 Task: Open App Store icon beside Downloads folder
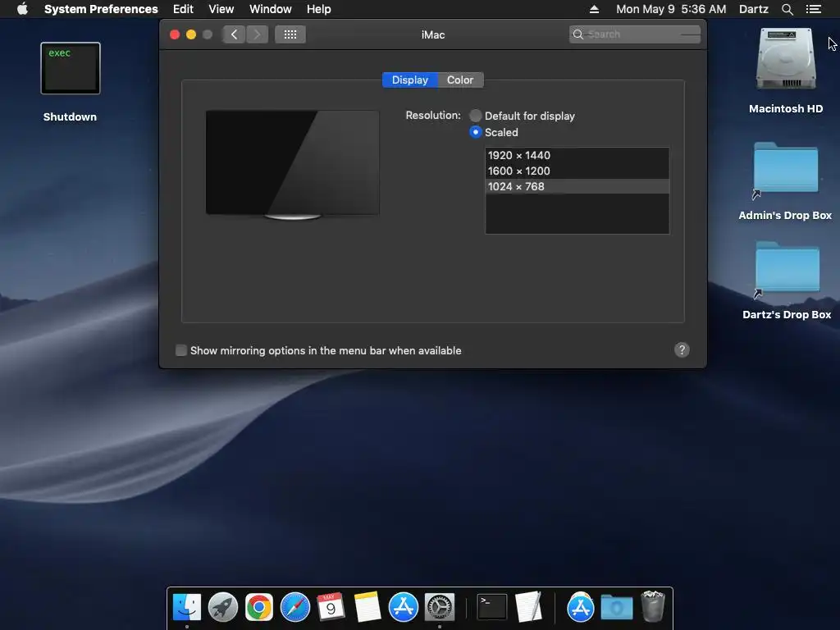(x=580, y=607)
